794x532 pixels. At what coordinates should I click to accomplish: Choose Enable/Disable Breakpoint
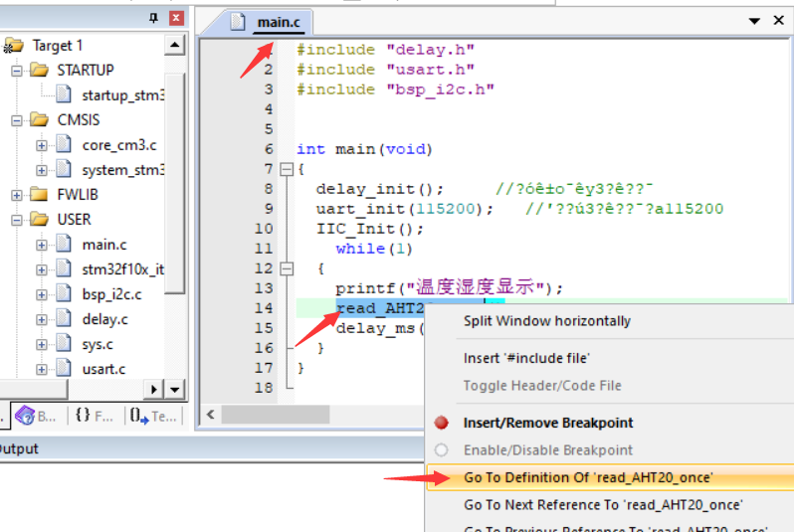click(548, 450)
